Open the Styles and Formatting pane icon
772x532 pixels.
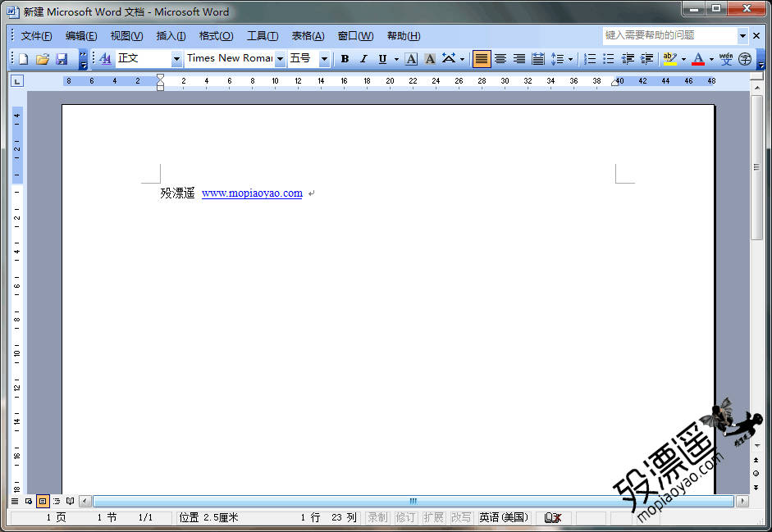[x=105, y=59]
